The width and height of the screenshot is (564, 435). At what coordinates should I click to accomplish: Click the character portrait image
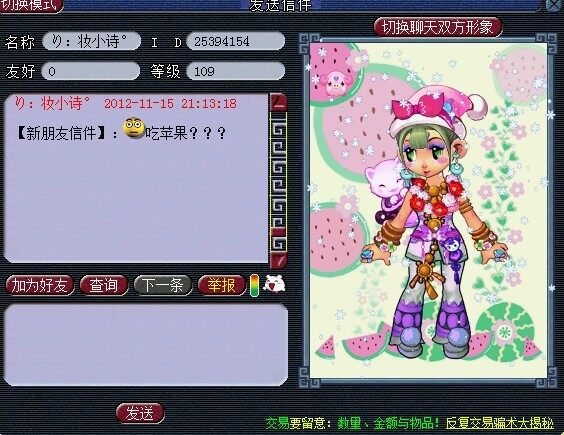pos(428,210)
